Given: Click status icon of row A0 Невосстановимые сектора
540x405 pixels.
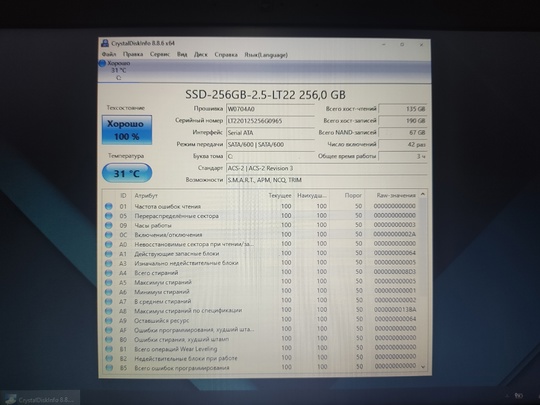Looking at the screenshot, I should pyautogui.click(x=108, y=244).
